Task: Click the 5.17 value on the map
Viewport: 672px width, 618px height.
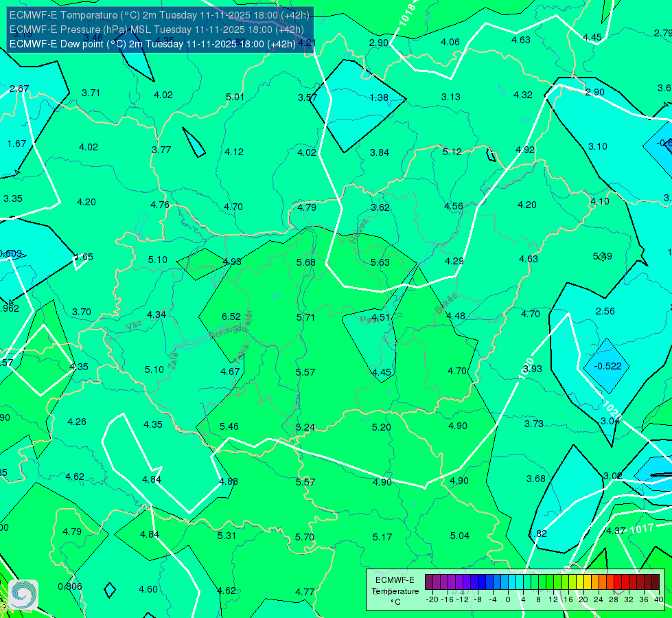Action: pos(382,537)
